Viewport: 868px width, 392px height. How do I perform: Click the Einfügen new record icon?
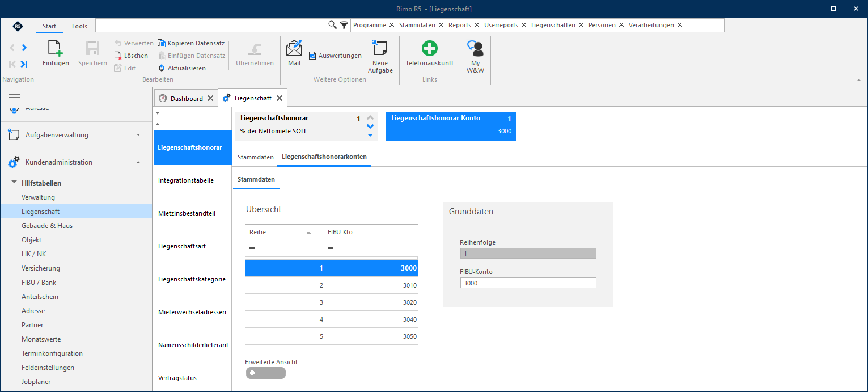point(56,49)
